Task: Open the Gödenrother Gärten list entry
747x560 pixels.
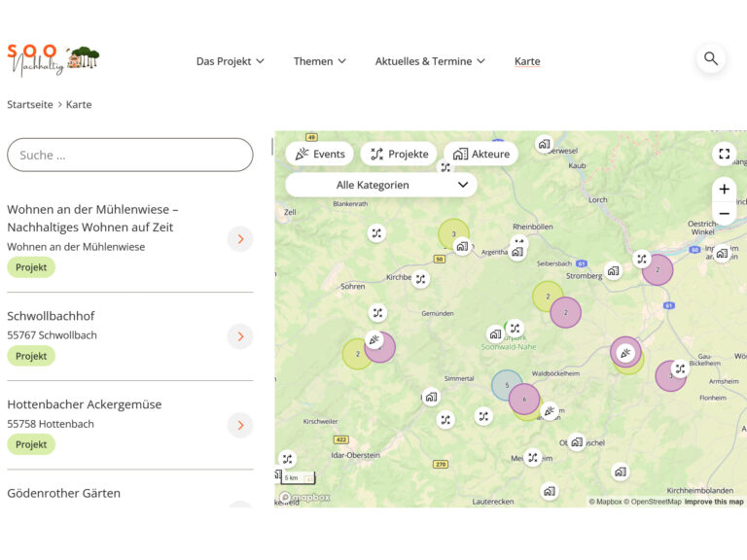Action: tap(64, 493)
